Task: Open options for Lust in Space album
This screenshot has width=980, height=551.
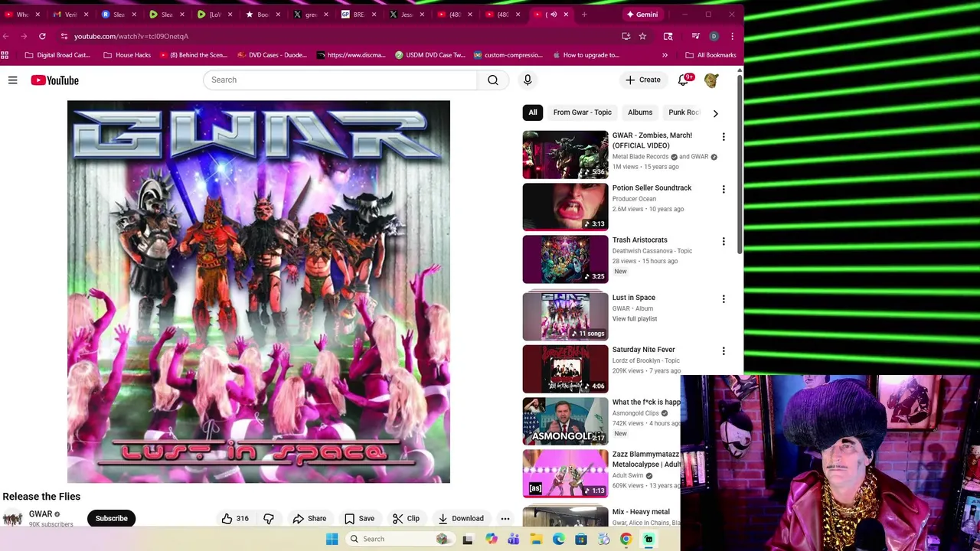Action: point(724,298)
